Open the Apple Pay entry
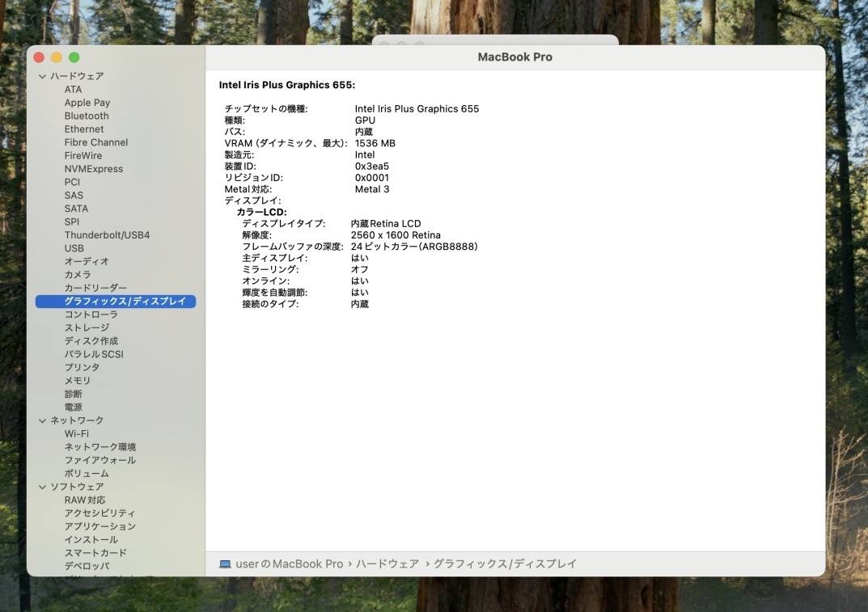868x612 pixels. pos(87,103)
